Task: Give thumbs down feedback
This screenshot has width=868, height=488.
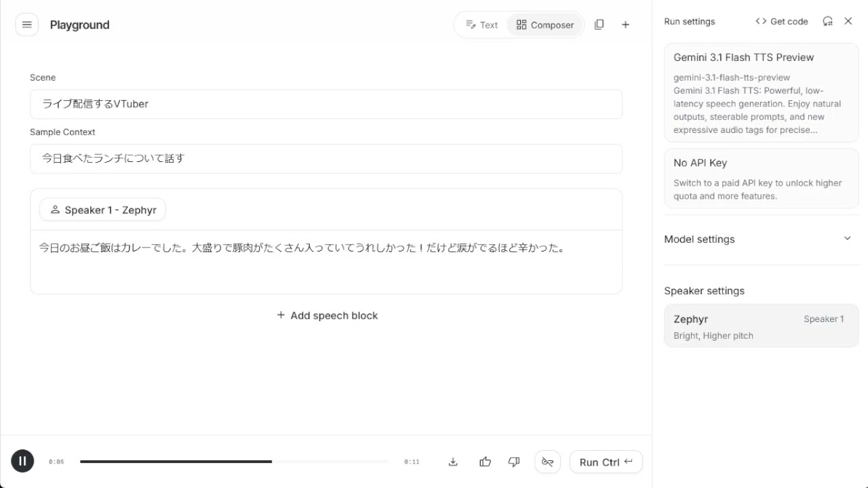Action: pos(514,462)
